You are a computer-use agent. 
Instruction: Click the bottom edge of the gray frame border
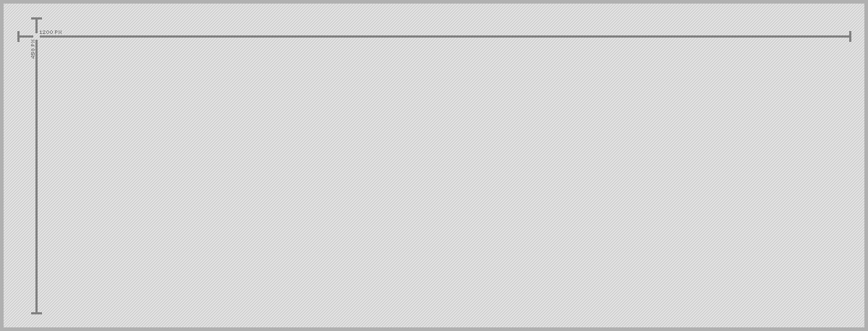click(434, 329)
